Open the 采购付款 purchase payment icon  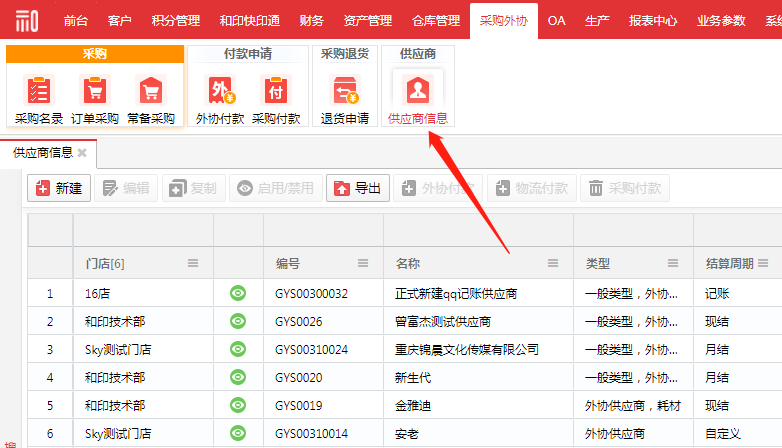pos(276,92)
